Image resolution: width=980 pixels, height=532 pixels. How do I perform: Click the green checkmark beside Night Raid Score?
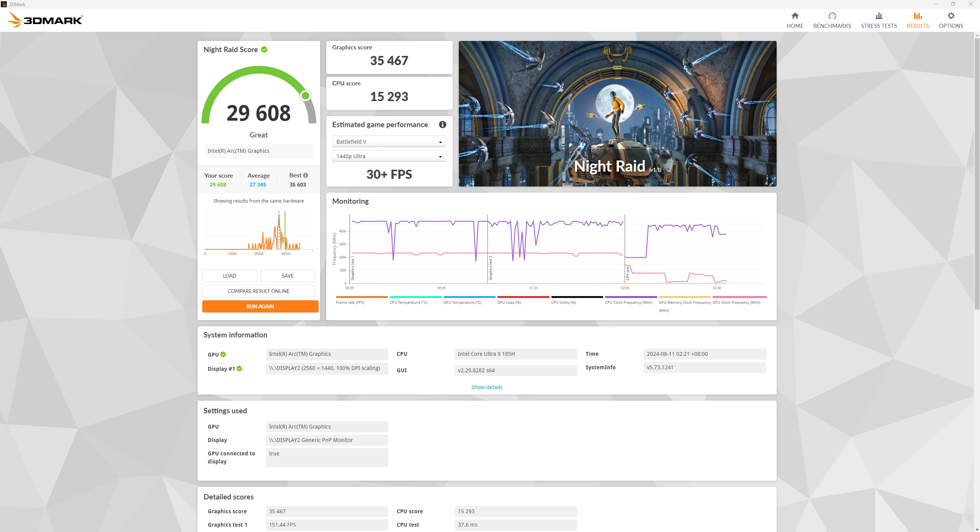265,49
